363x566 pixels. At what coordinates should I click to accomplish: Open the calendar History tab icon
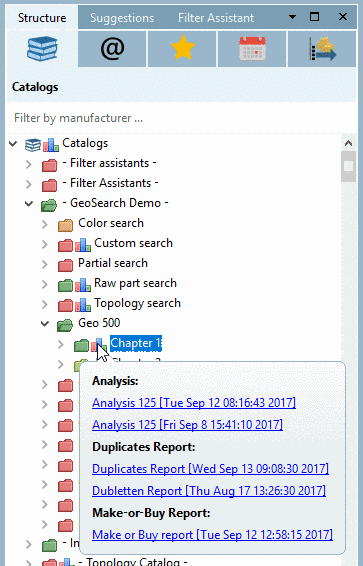coord(252,49)
